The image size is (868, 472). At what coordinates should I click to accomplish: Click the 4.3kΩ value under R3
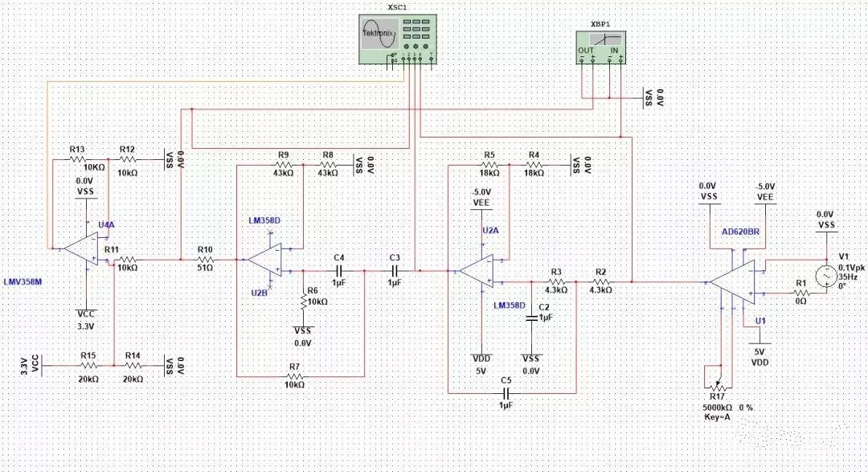click(x=556, y=289)
